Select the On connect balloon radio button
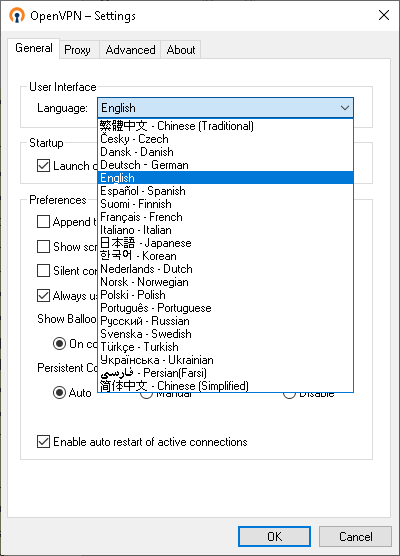The height and width of the screenshot is (556, 400). coord(59,343)
